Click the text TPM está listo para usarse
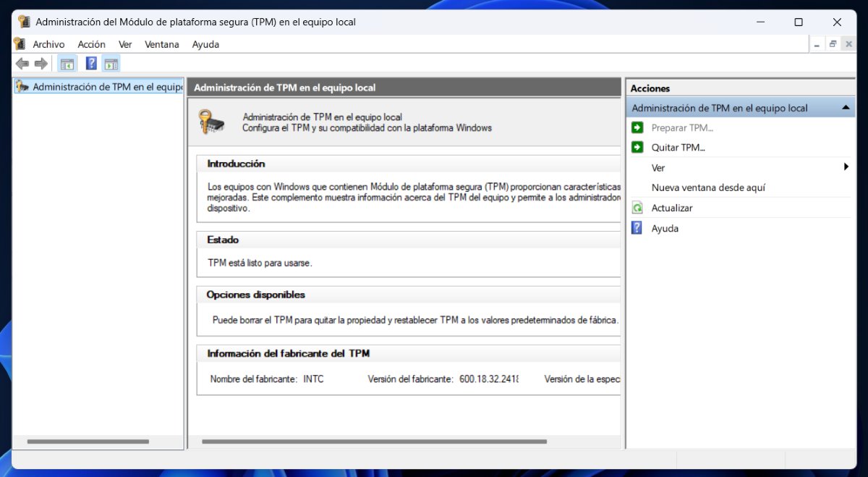The height and width of the screenshot is (477, 868). (260, 263)
